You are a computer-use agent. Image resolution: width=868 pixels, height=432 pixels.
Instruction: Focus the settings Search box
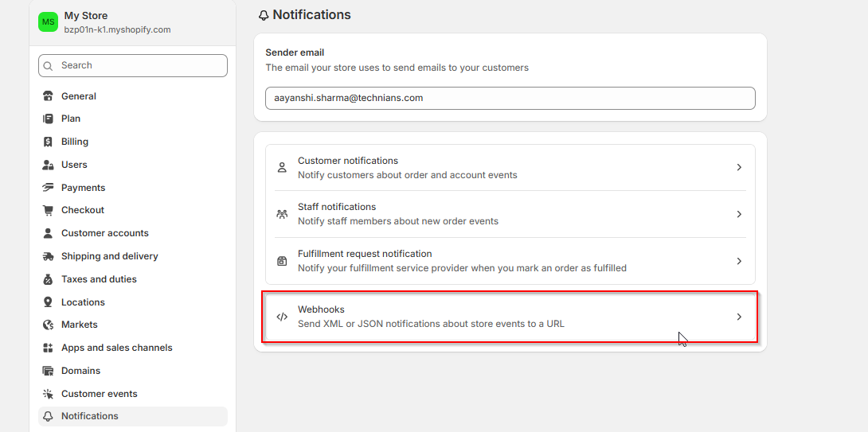[139, 66]
